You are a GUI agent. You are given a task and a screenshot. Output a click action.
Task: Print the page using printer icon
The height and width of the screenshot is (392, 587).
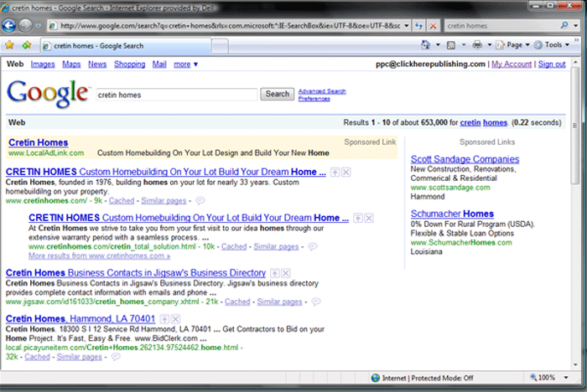[x=477, y=45]
